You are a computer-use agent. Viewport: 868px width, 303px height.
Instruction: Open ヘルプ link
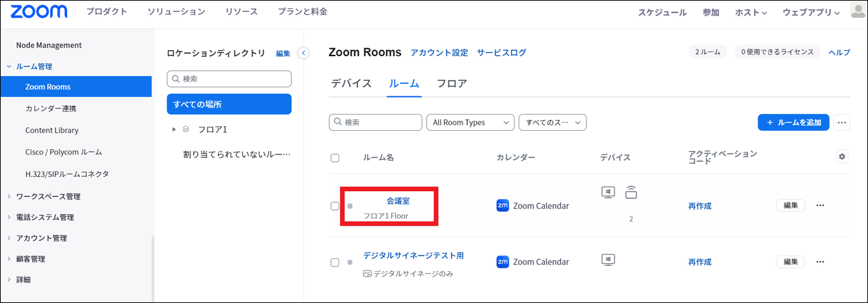point(840,53)
